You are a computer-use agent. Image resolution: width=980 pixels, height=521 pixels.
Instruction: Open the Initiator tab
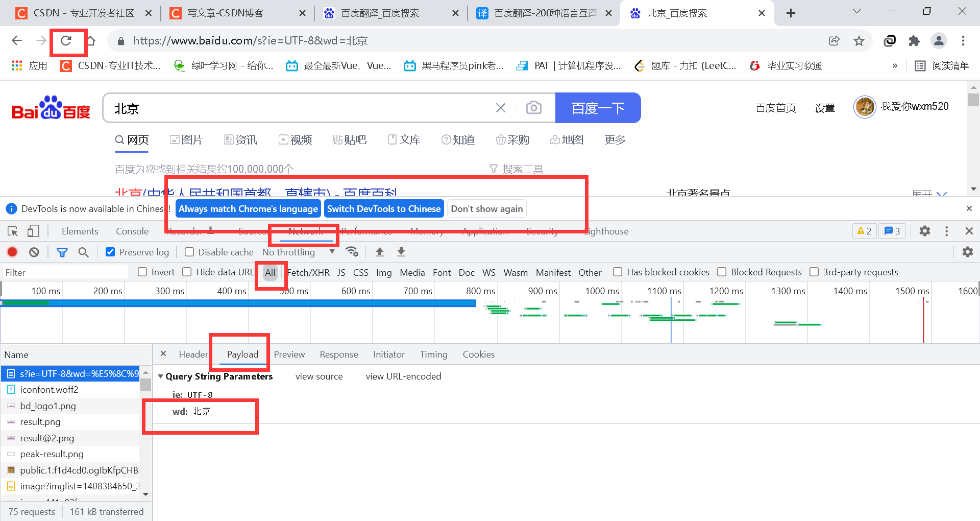pos(389,354)
